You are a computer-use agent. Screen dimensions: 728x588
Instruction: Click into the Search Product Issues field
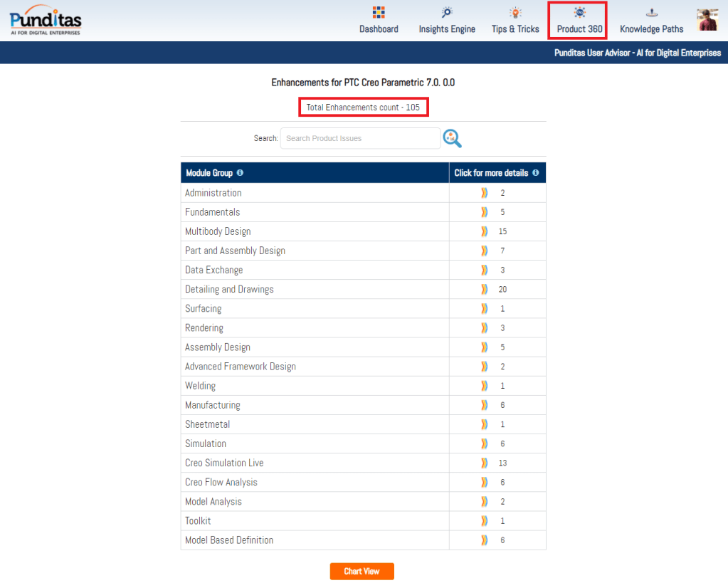[x=360, y=138]
